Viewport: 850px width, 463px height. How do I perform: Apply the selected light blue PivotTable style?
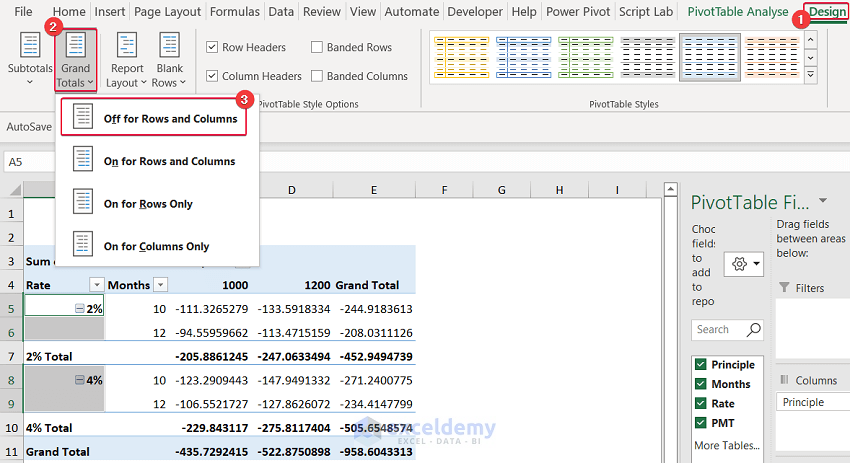coord(710,57)
